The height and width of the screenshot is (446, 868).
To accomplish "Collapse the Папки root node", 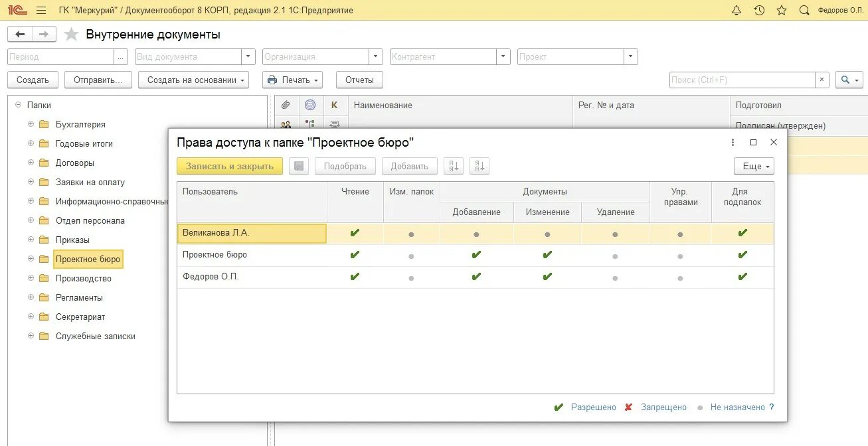I will coord(18,105).
